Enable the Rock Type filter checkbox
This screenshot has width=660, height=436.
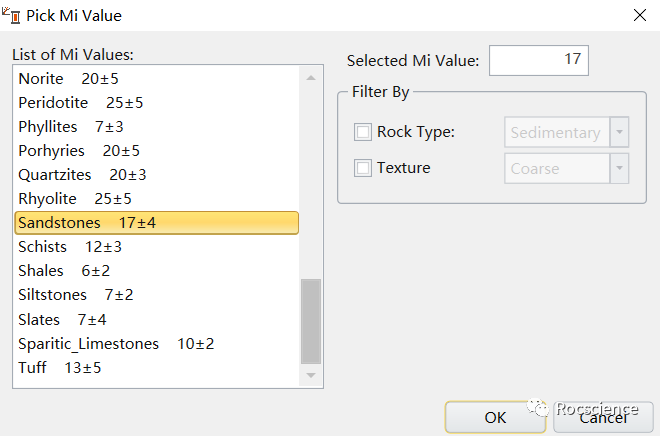(x=362, y=132)
